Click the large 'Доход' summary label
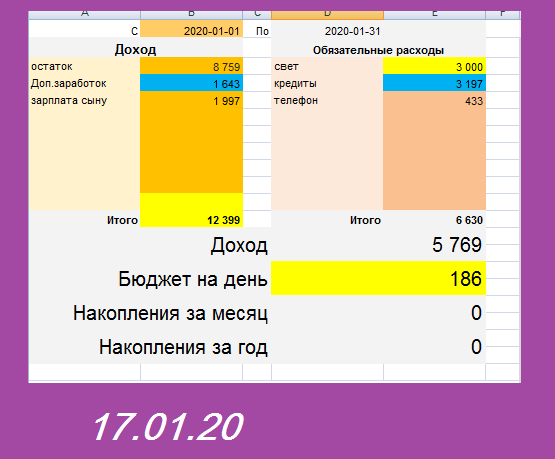Viewport: 555px width, 459px height. click(239, 245)
